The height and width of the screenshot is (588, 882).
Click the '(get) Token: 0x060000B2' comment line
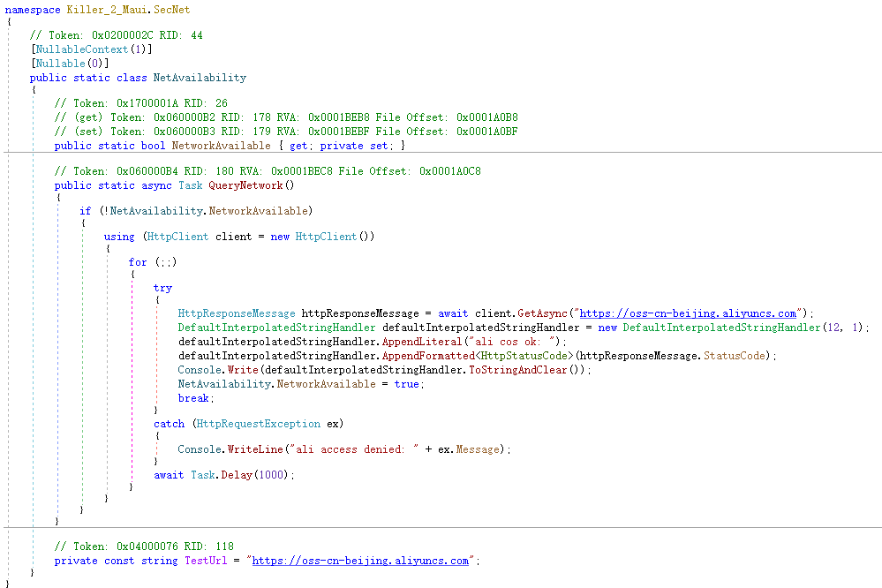(286, 117)
